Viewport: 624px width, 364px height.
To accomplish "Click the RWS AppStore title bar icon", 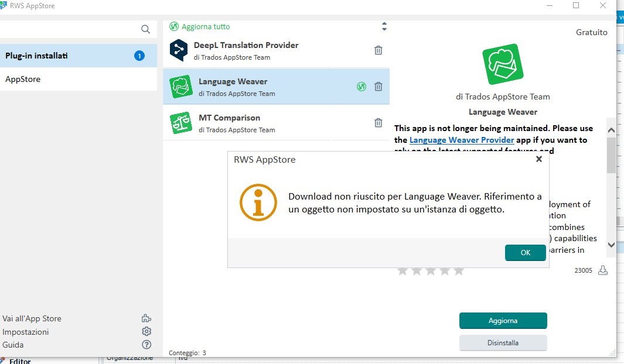I will click(x=4, y=6).
